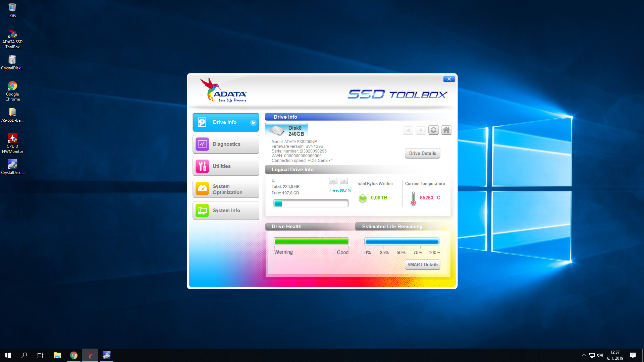Click the 65263 °C temperature value

(430, 198)
